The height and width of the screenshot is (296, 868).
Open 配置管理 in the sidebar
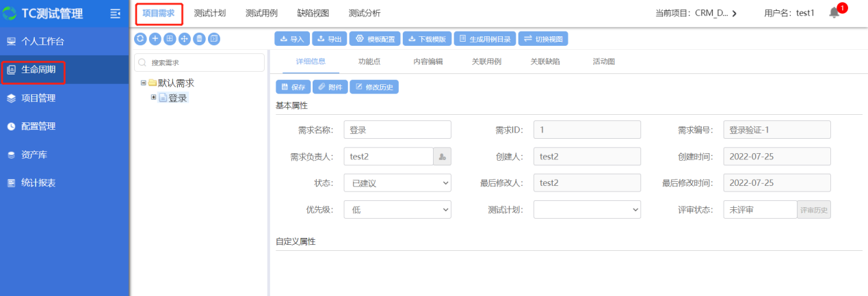64,126
